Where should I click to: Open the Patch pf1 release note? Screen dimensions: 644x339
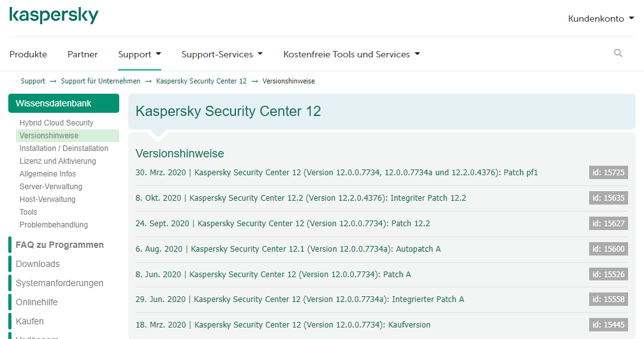click(337, 173)
